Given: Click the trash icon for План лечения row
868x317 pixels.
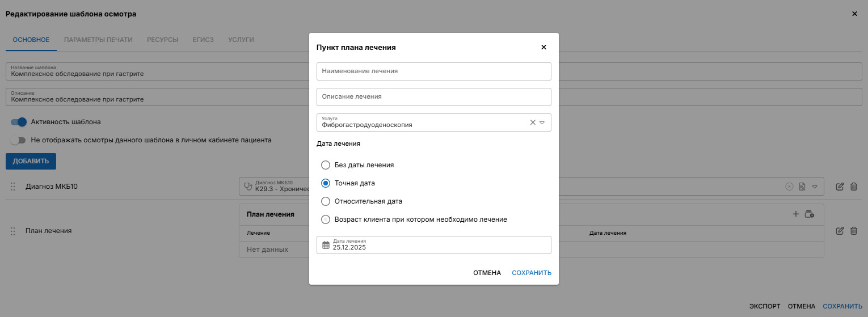Looking at the screenshot, I should click(853, 231).
